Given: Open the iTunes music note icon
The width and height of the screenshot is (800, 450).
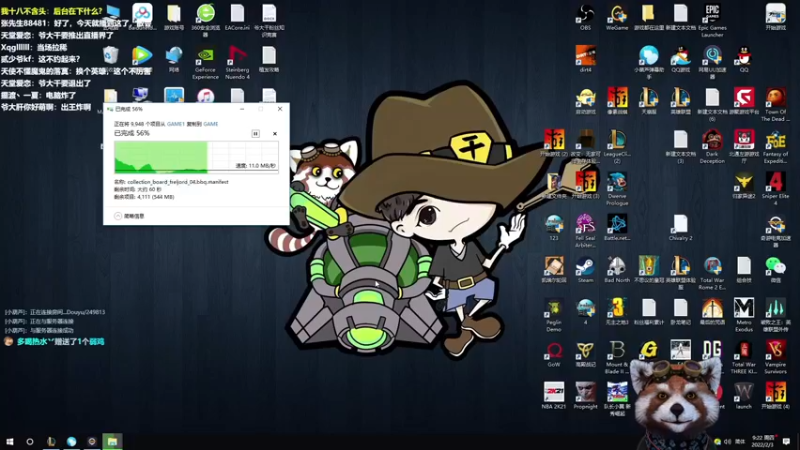Looking at the screenshot, I should (206, 95).
